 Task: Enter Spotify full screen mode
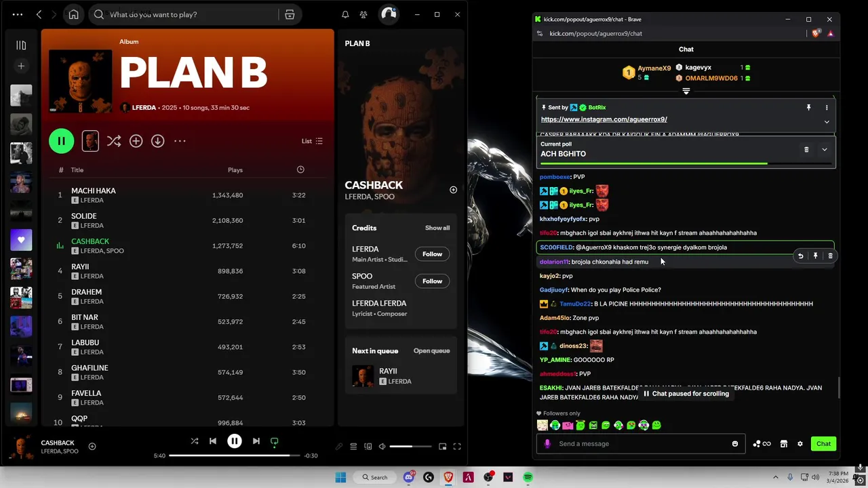457,447
